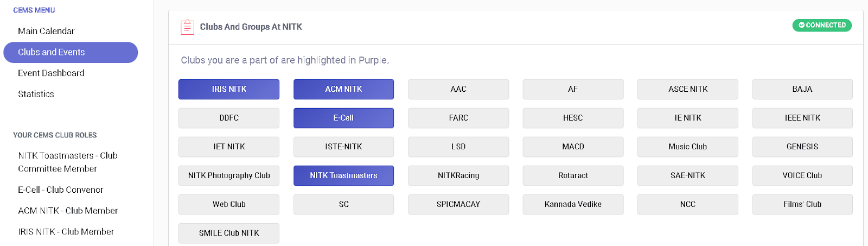Open NITK Toastmasters Club Committee Member role
This screenshot has width=868, height=246.
[x=68, y=162]
